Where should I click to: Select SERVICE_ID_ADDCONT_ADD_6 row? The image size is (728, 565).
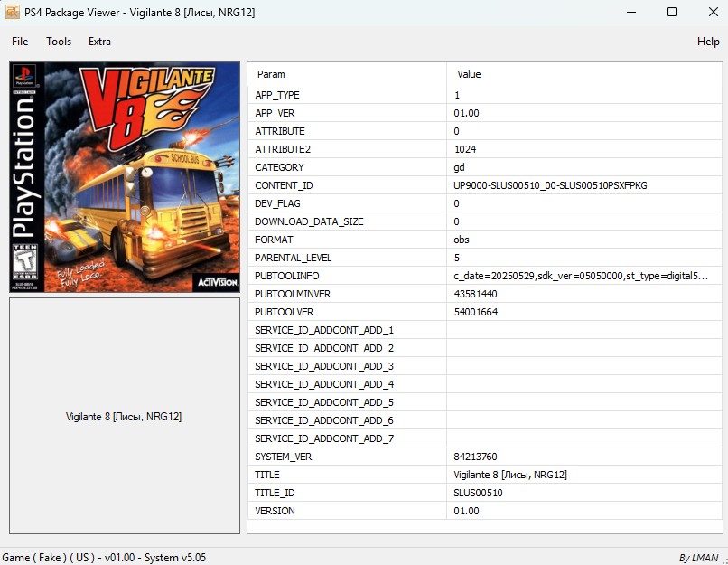point(485,420)
